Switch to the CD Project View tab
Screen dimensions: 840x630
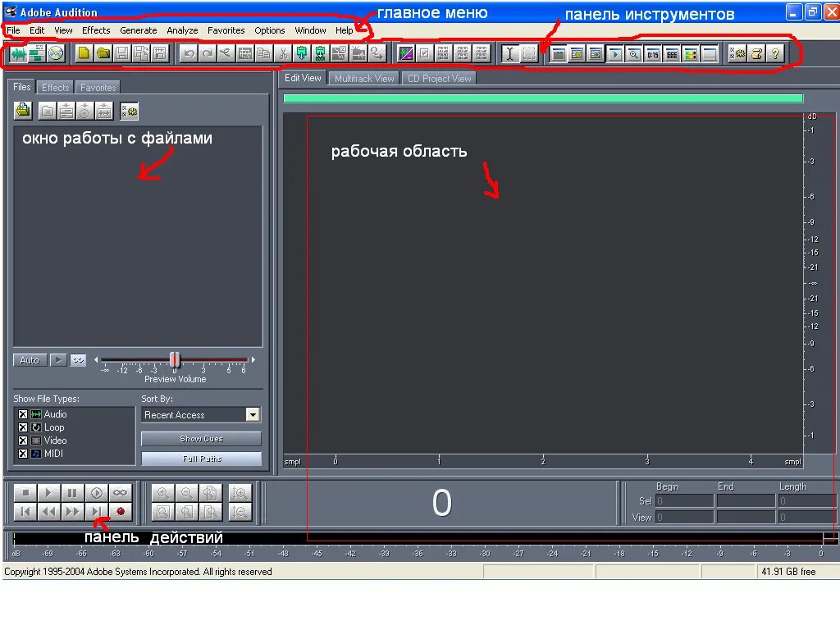[440, 78]
